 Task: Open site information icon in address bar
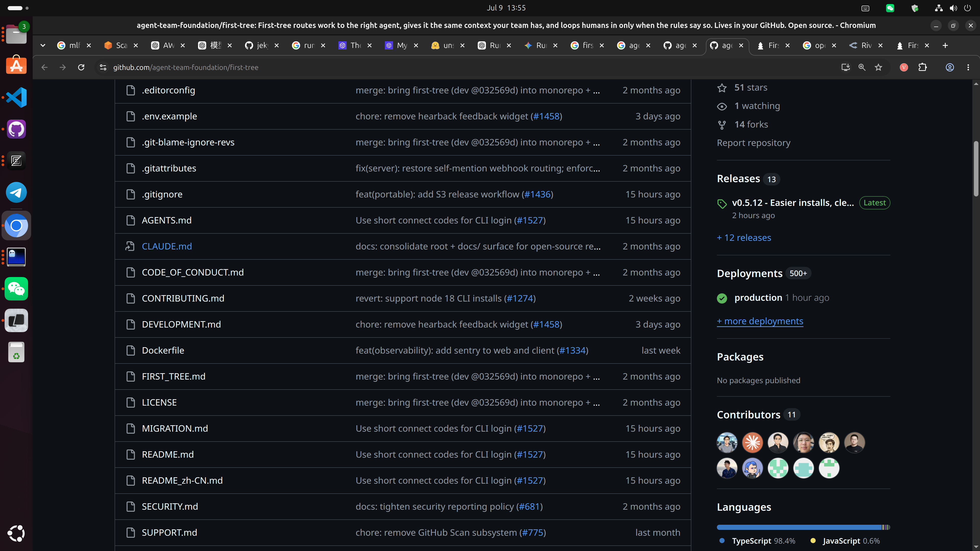coord(103,67)
